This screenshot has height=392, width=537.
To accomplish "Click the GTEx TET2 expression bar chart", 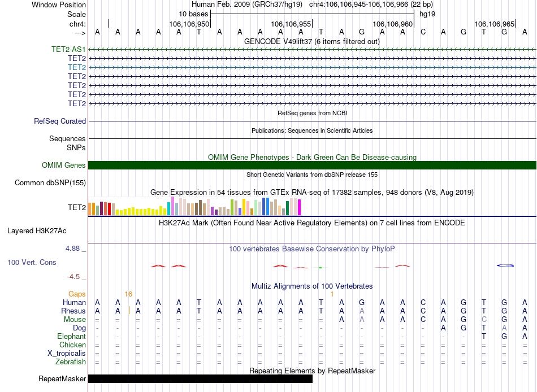I will [194, 206].
